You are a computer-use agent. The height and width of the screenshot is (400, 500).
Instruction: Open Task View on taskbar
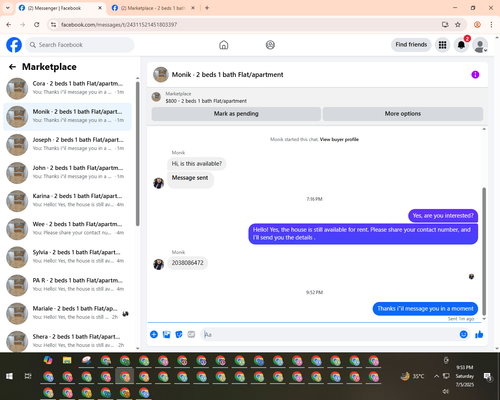tap(28, 376)
